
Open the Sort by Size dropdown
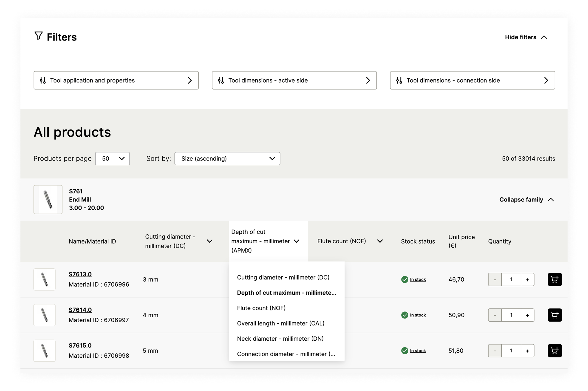click(227, 159)
